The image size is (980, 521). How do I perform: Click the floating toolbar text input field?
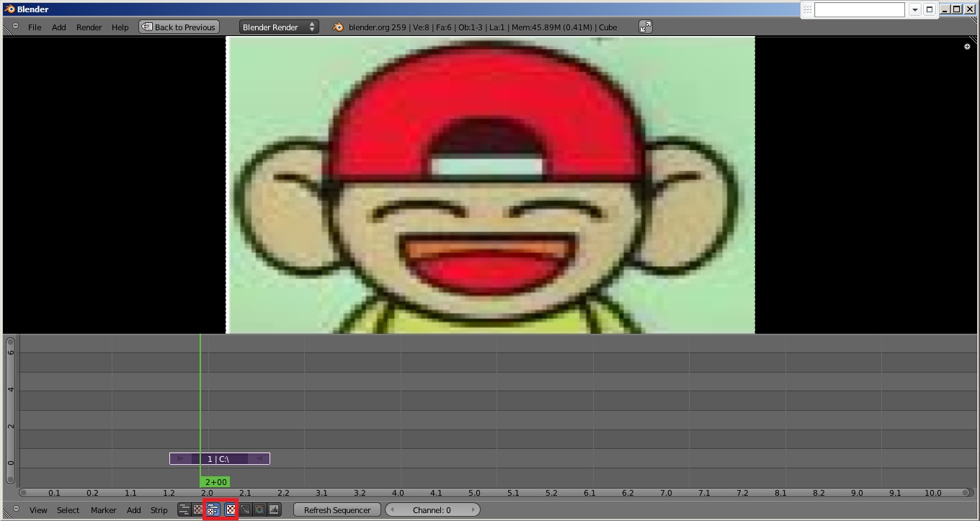859,10
